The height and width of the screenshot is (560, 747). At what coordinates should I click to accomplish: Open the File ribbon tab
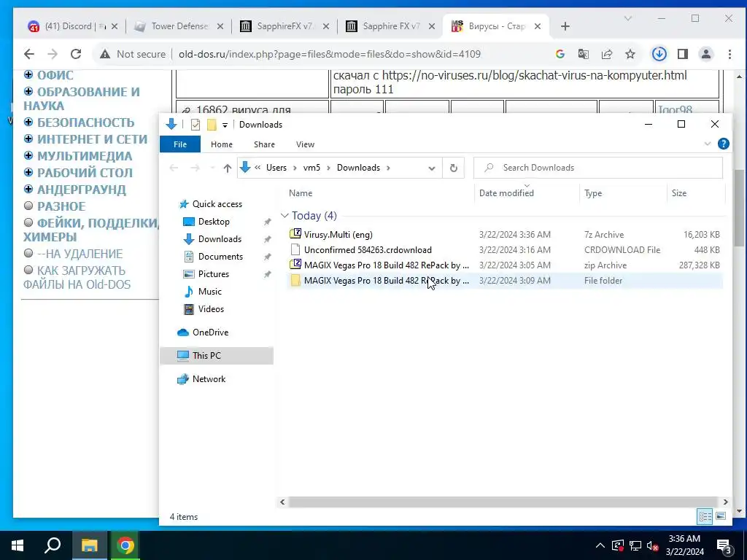[180, 144]
